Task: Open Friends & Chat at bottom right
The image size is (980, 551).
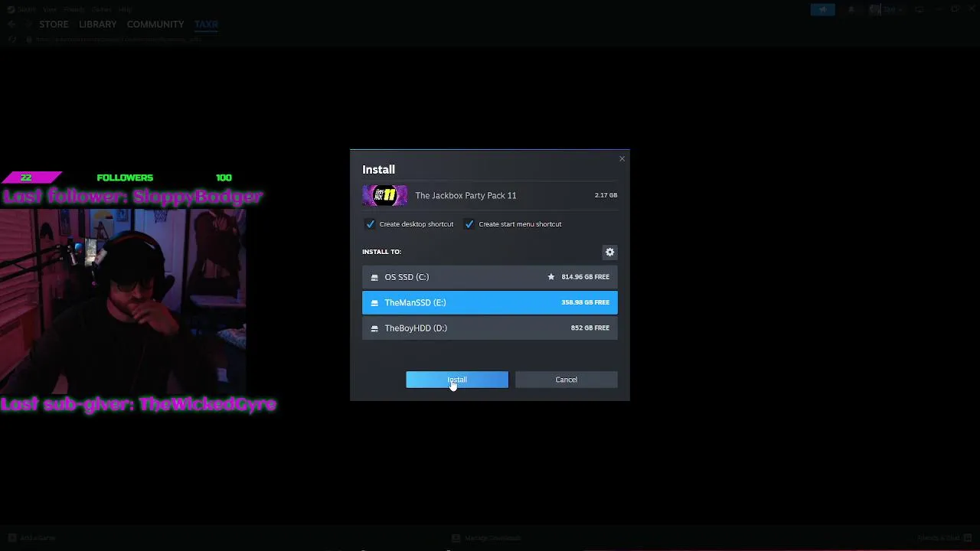Action: [945, 538]
